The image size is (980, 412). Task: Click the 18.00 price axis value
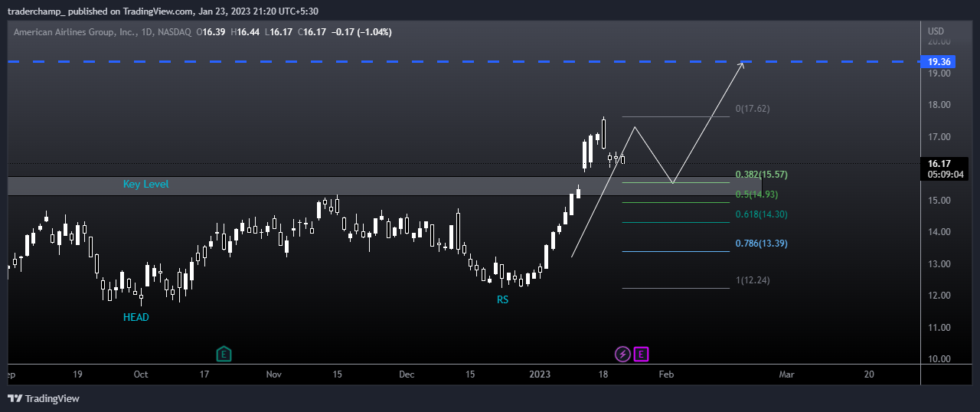coord(939,105)
